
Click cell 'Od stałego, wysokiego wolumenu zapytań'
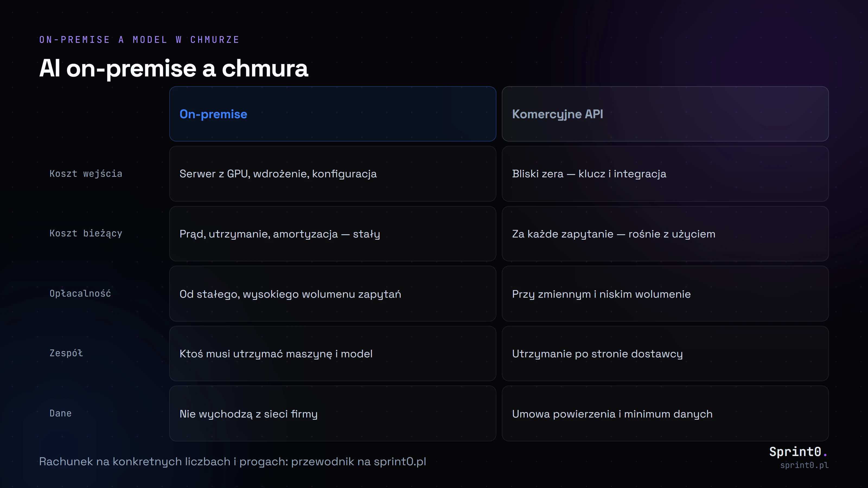click(x=333, y=294)
